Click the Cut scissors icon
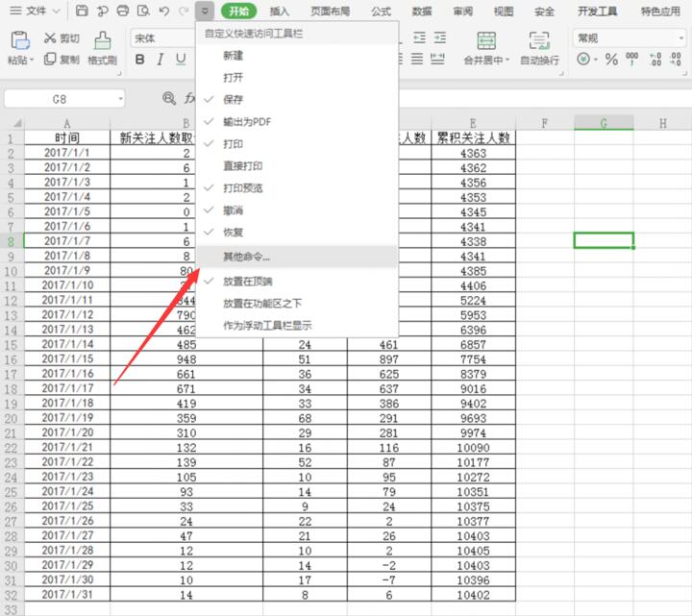 pyautogui.click(x=50, y=38)
